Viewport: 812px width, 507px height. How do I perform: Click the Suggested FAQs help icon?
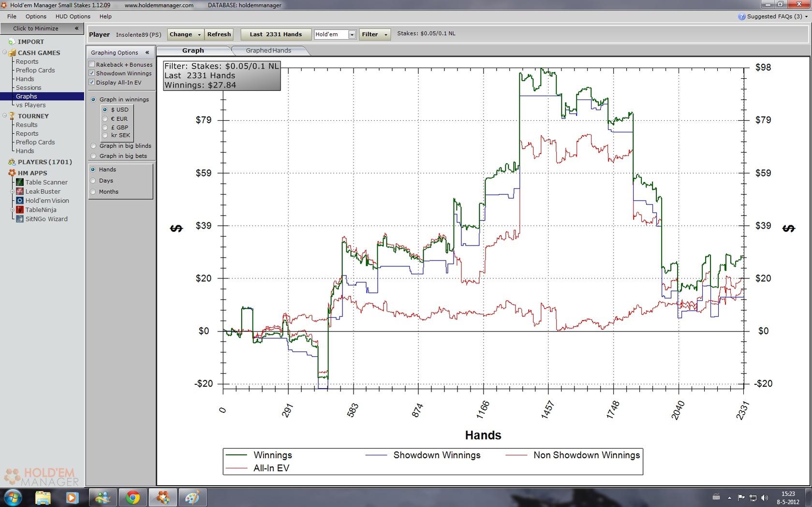(x=742, y=16)
